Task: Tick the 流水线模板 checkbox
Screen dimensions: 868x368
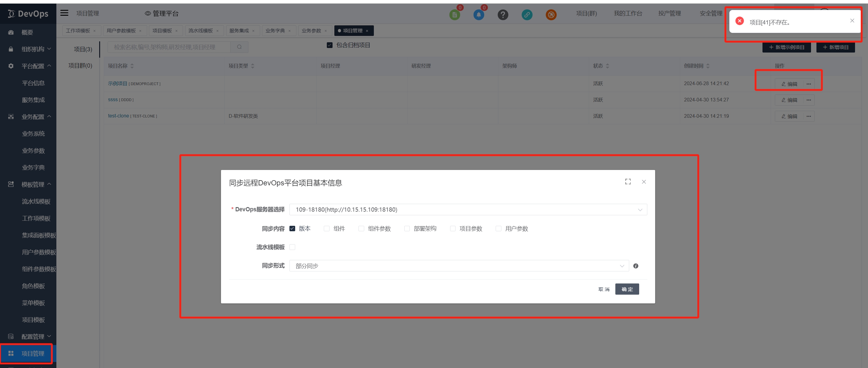Action: (x=292, y=247)
